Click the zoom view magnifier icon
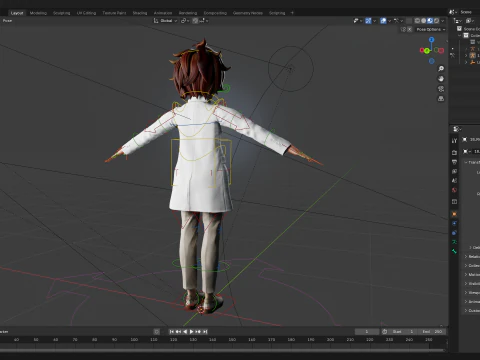 (441, 69)
